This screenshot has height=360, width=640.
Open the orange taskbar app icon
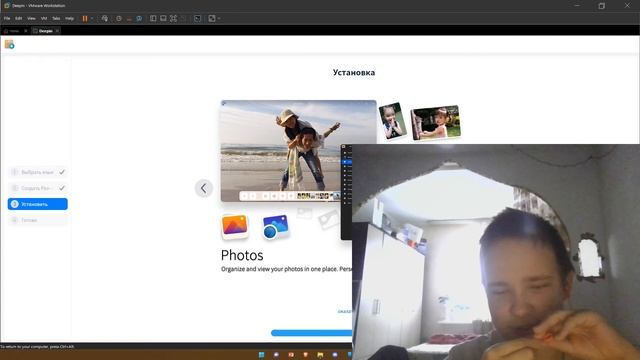pyautogui.click(x=291, y=355)
